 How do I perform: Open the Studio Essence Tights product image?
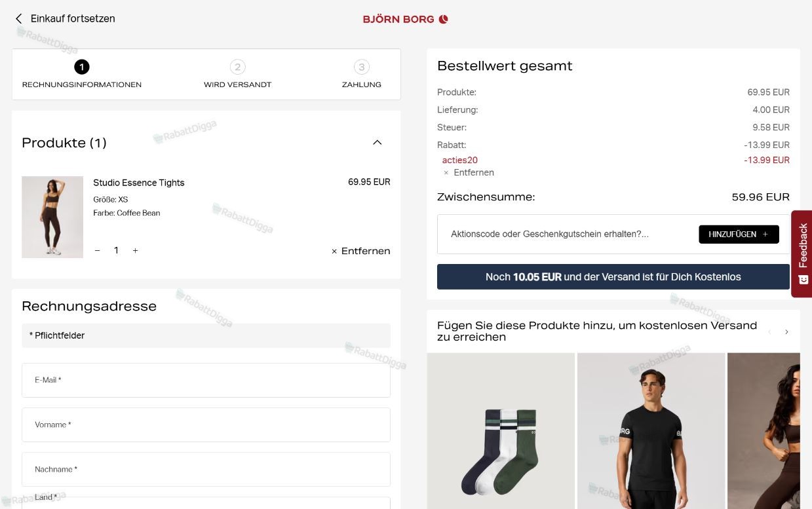click(x=52, y=217)
